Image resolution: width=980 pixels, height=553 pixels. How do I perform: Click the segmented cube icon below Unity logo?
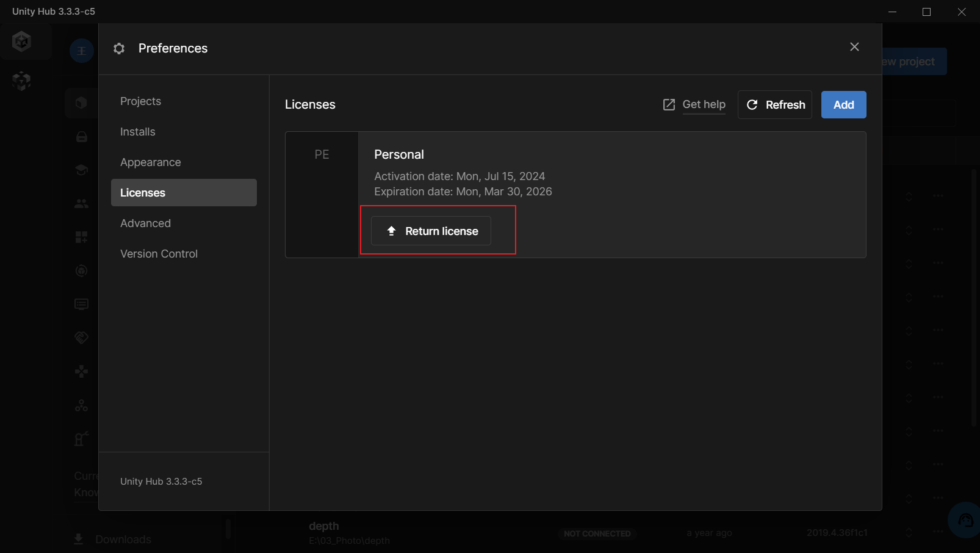tap(21, 81)
